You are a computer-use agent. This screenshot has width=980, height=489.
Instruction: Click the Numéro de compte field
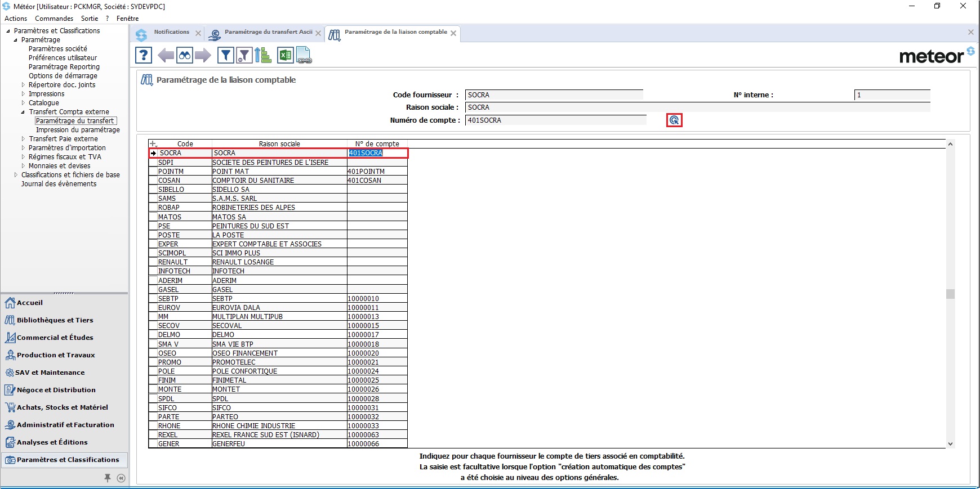pyautogui.click(x=556, y=120)
